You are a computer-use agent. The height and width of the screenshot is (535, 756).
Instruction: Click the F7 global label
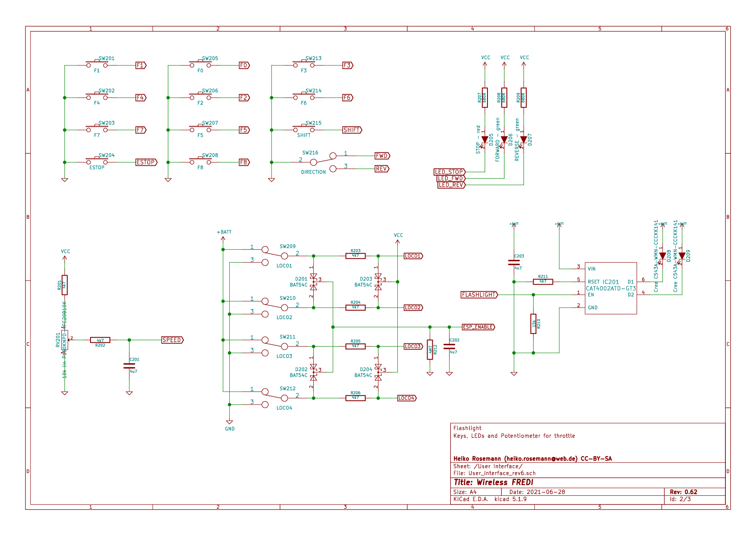click(141, 130)
